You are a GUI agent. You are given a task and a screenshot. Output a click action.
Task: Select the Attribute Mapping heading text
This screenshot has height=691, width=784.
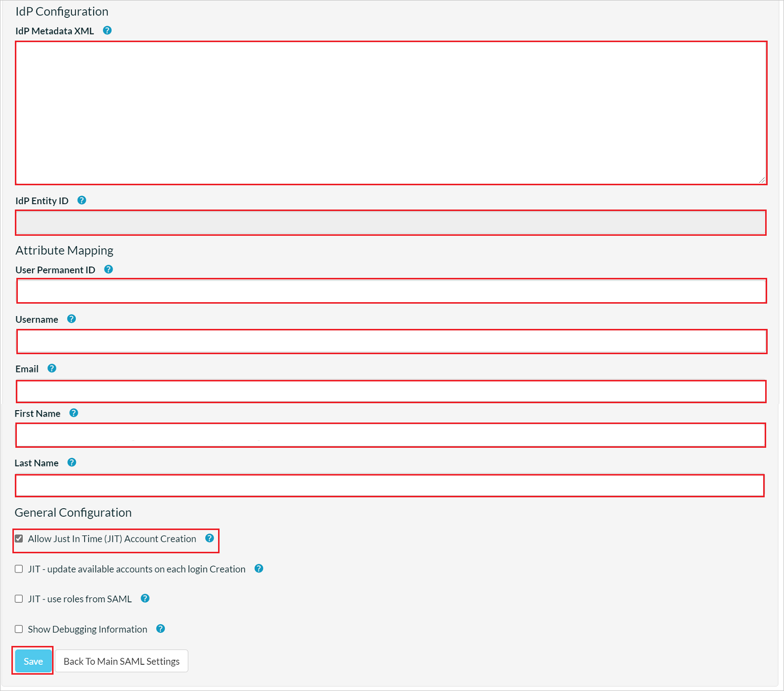click(x=64, y=250)
